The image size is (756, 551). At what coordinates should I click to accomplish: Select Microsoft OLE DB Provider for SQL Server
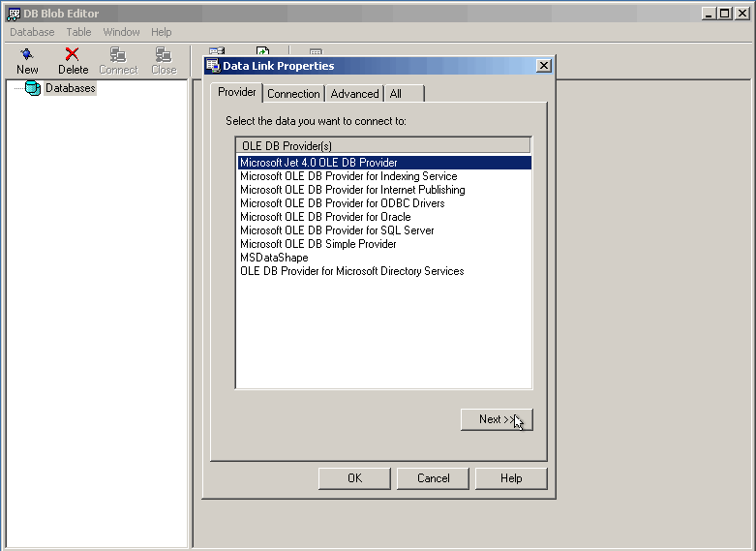tap(337, 230)
